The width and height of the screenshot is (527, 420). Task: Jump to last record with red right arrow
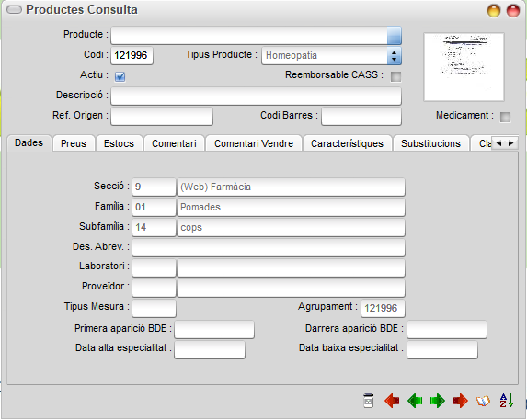460,401
